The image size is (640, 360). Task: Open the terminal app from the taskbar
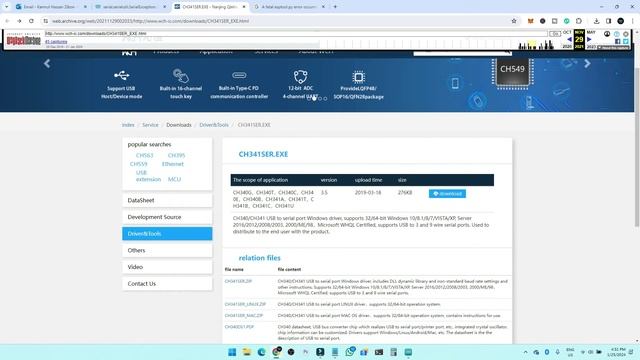[379, 352]
